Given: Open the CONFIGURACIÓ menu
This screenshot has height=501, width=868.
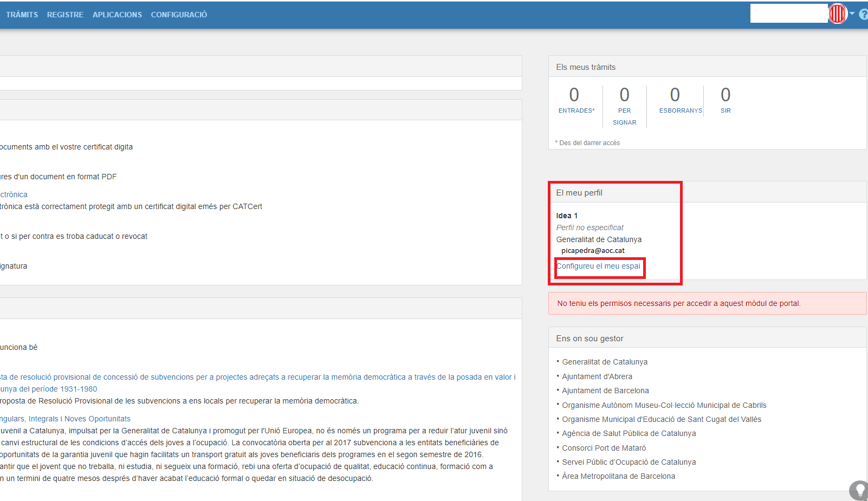Looking at the screenshot, I should tap(179, 15).
